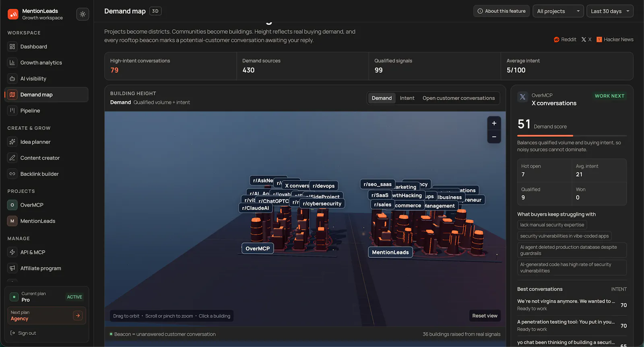Open the 'A penetration testing tool' conversation

click(x=572, y=325)
